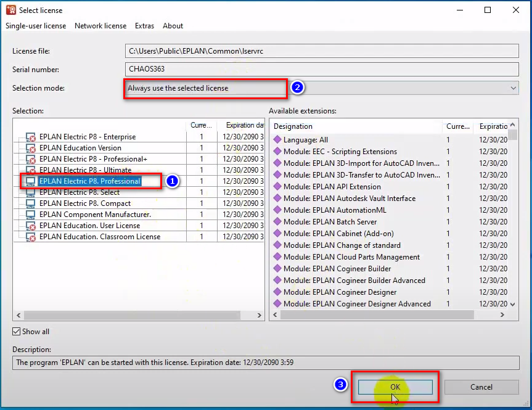Select EPLAN Electric P8. Compact license
Screen dimensions: 532x410
[85, 203]
